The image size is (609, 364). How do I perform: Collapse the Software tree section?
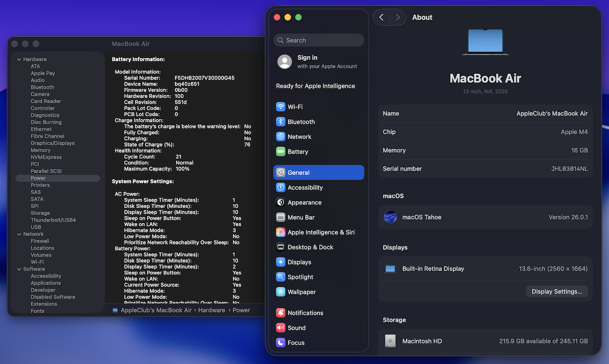[x=19, y=269]
